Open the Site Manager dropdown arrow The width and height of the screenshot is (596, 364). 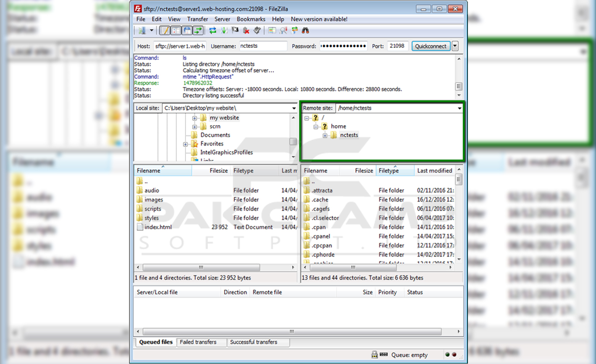tap(152, 30)
